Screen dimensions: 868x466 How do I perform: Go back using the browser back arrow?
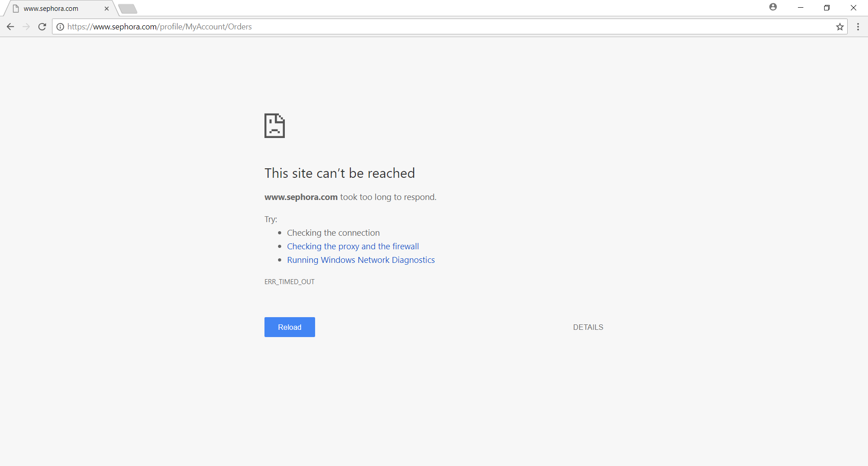coord(10,27)
